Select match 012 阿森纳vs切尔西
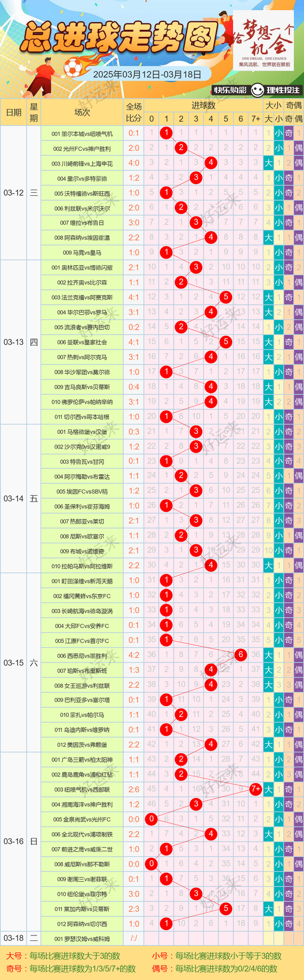 (82, 924)
